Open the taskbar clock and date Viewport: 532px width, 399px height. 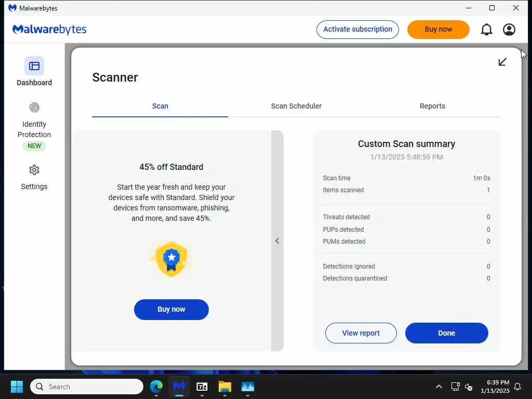click(x=495, y=387)
